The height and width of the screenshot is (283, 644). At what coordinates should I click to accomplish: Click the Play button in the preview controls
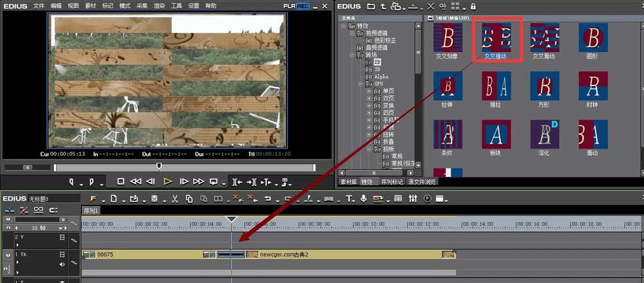coord(167,181)
